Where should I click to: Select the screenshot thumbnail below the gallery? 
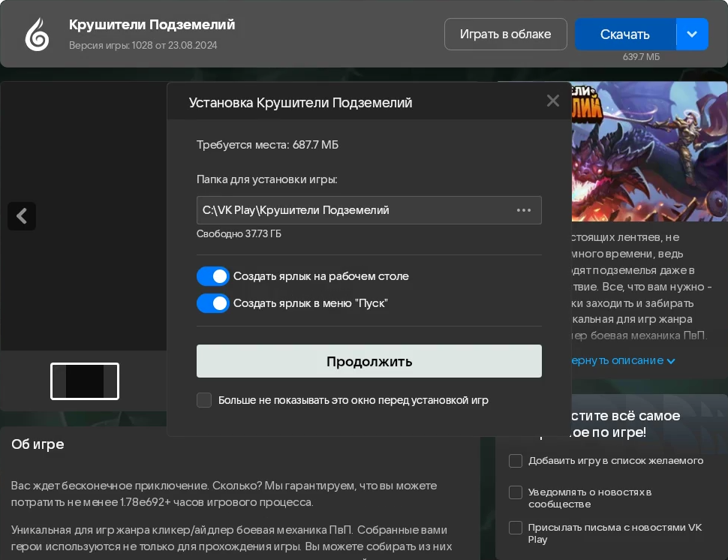coord(85,381)
